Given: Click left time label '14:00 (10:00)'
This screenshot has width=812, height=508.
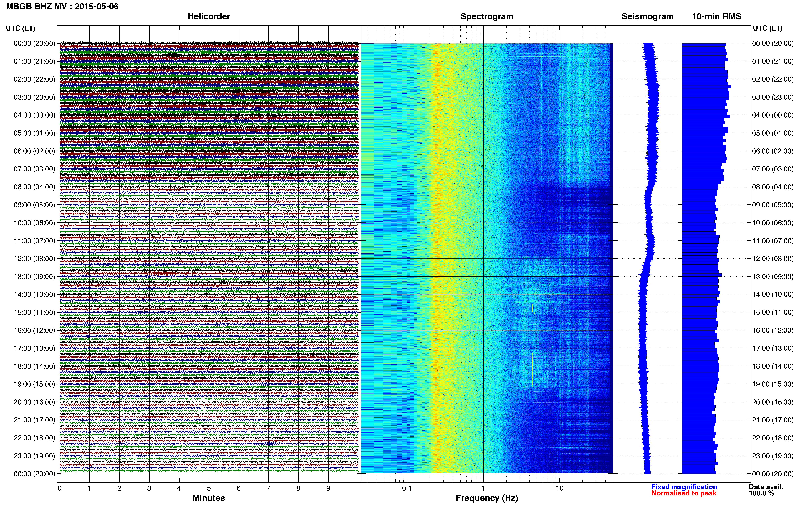Looking at the screenshot, I should tap(34, 294).
